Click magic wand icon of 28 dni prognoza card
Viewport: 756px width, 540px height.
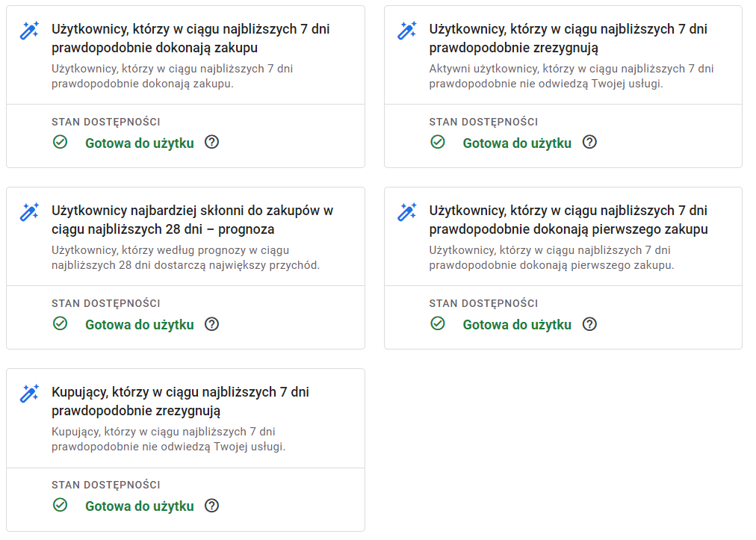pyautogui.click(x=29, y=212)
